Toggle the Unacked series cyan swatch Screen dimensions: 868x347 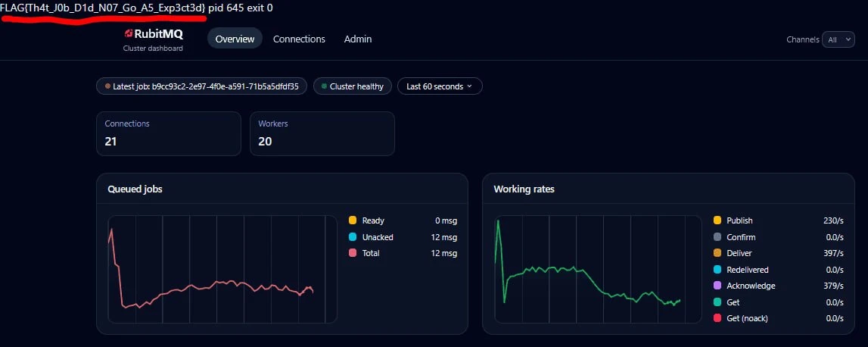(x=353, y=237)
